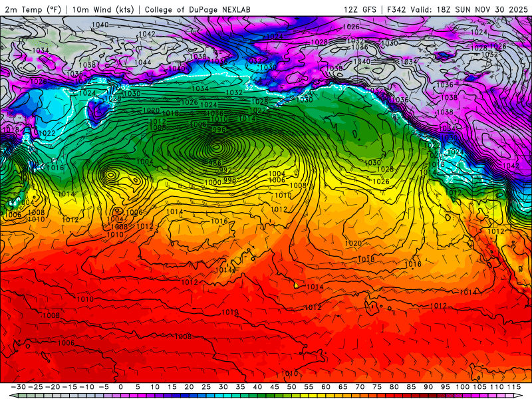Click the "2m Temp (°F)" header label
Image resolution: width=532 pixels, height=399 pixels.
[x=33, y=9]
